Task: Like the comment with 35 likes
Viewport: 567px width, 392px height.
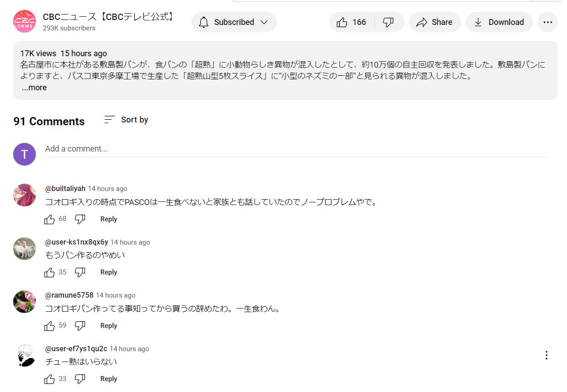Action: tap(49, 272)
